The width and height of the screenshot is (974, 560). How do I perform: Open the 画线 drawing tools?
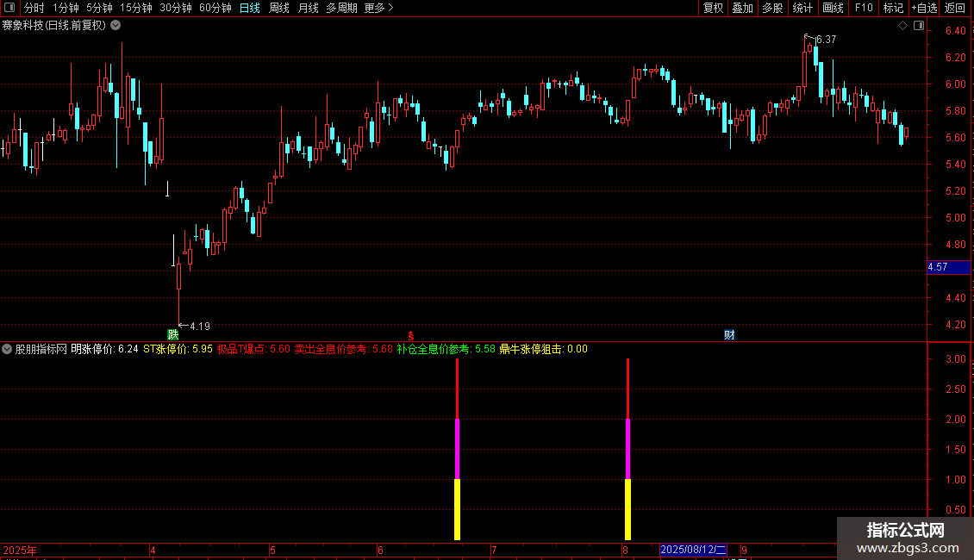tap(833, 8)
